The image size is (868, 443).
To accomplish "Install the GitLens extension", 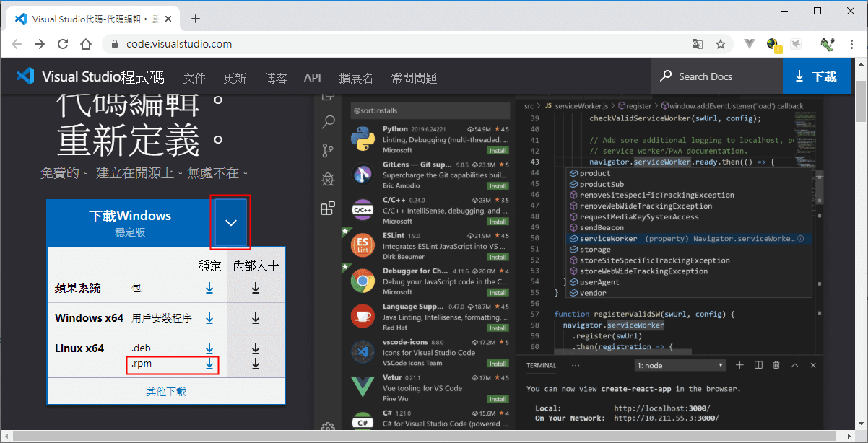I will (498, 185).
